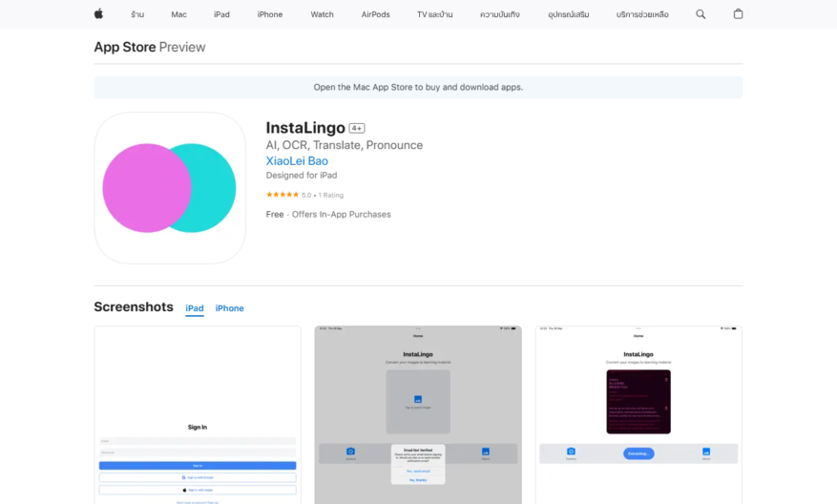Open the บริการช่วยเหลือ menu item
The width and height of the screenshot is (837, 504).
[642, 14]
